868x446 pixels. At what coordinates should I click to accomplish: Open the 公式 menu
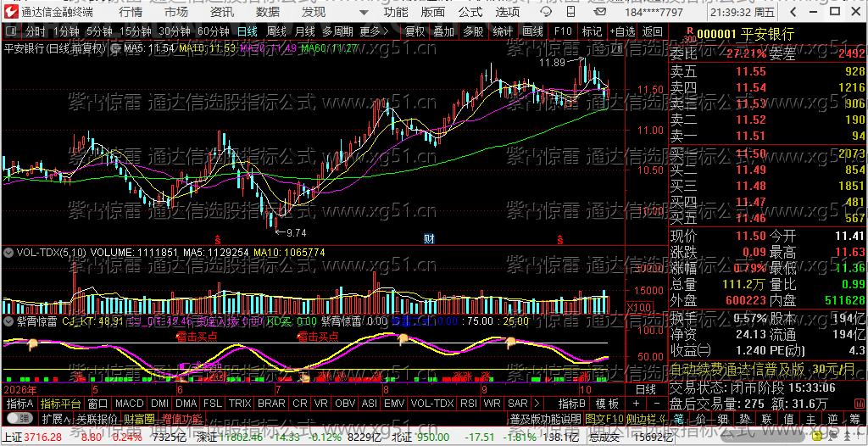470,12
